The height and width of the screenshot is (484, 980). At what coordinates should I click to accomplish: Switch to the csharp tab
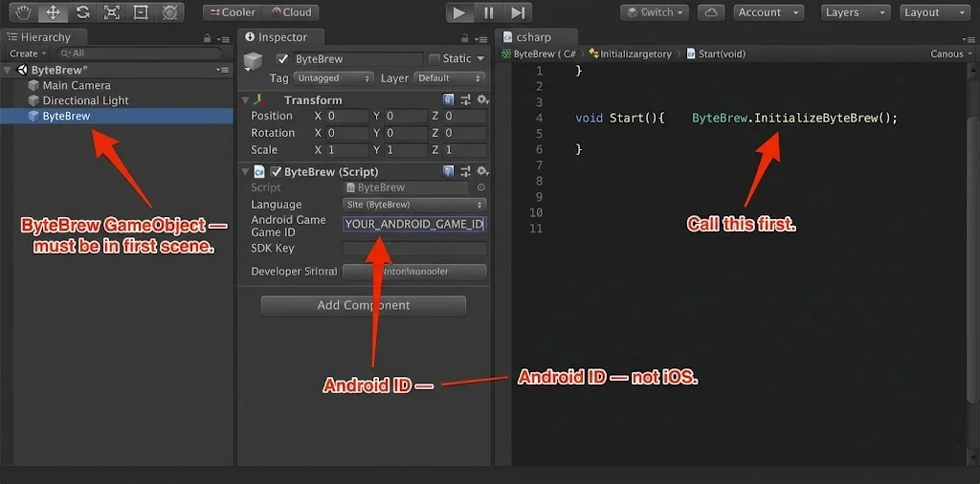(x=537, y=37)
